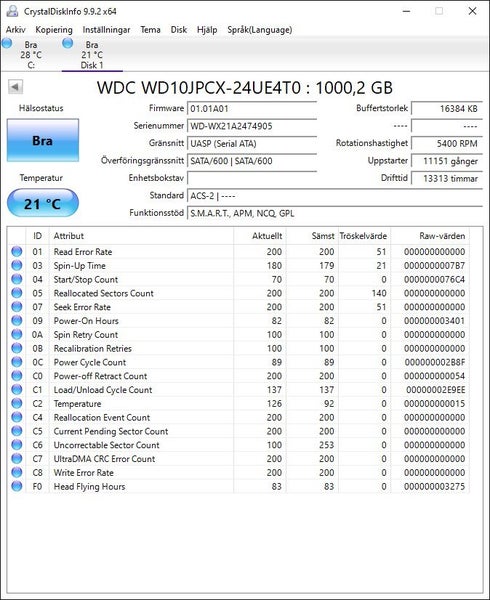The image size is (490, 600).
Task: Select the Tröskelvärde value 140
Action: [379, 293]
